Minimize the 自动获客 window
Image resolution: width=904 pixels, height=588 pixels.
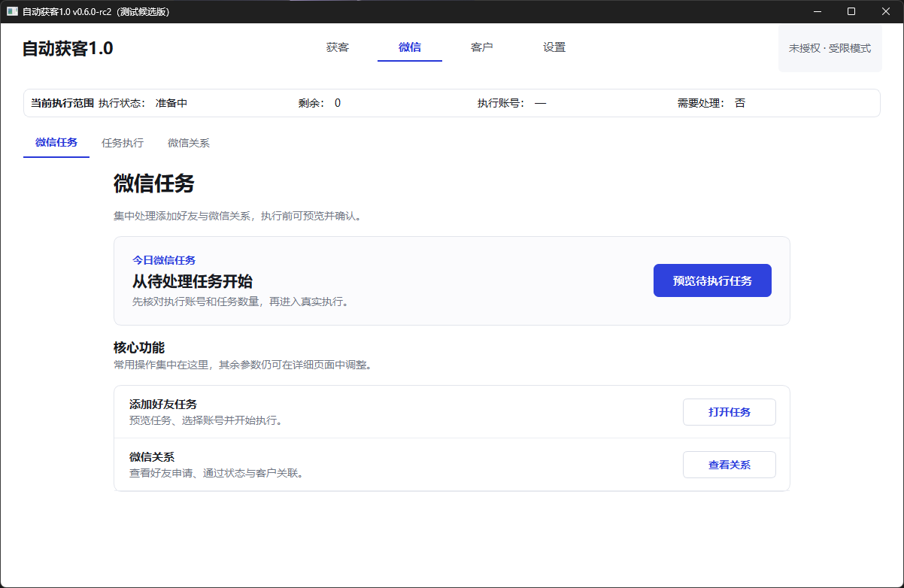coord(818,11)
